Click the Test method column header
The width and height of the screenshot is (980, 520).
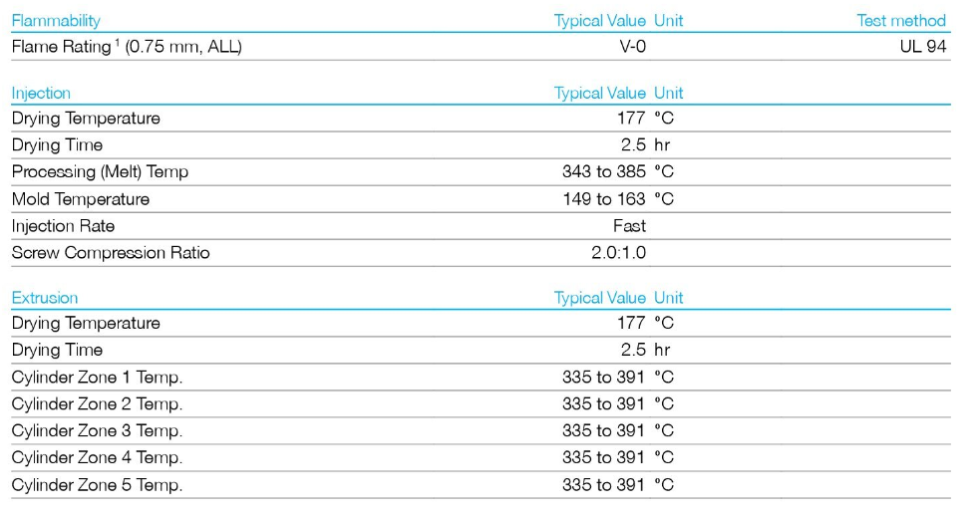coord(900,21)
